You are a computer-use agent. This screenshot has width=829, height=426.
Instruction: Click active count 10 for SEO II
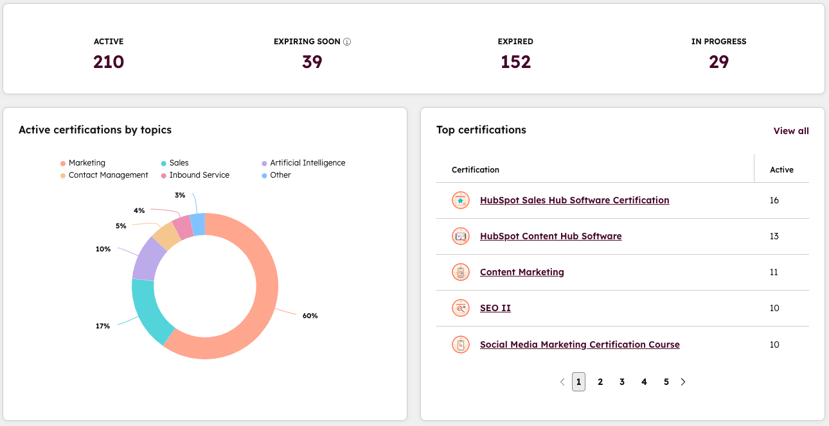[775, 308]
